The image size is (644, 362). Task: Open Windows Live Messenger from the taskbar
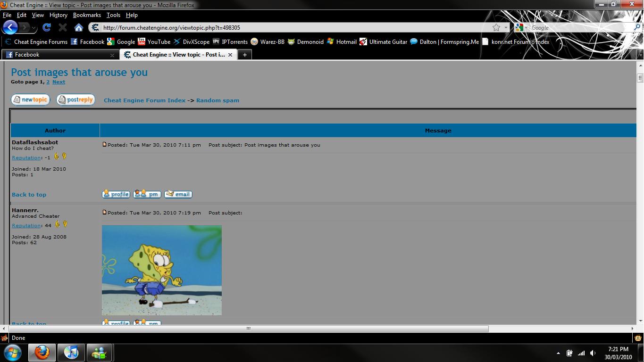pyautogui.click(x=99, y=353)
